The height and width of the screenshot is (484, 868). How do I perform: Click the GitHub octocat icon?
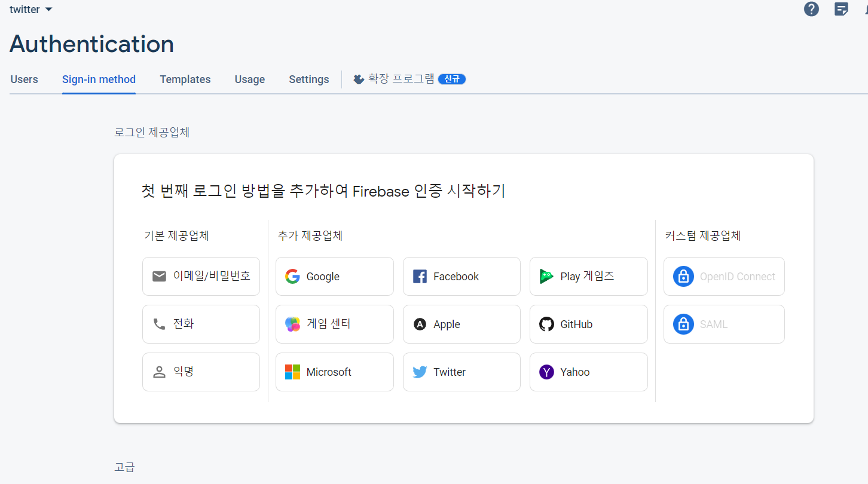(546, 324)
